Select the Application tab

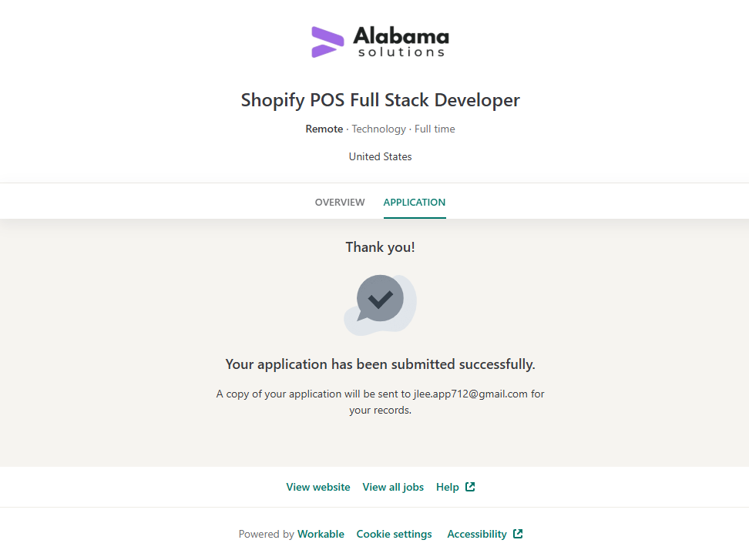tap(415, 203)
